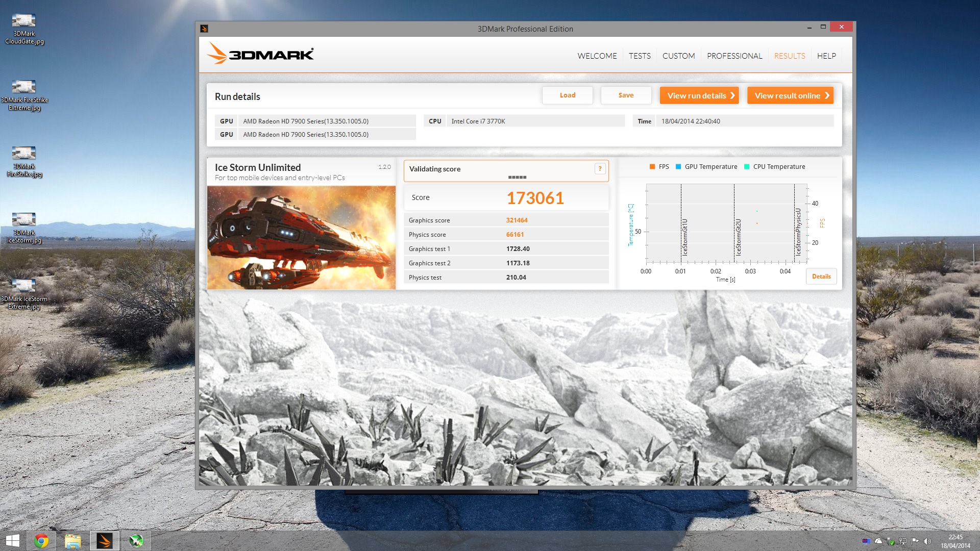Select 3DMark FireStrike Extreme.jpg desktop icon
Screen dimensions: 980x551
pyautogui.click(x=24, y=95)
